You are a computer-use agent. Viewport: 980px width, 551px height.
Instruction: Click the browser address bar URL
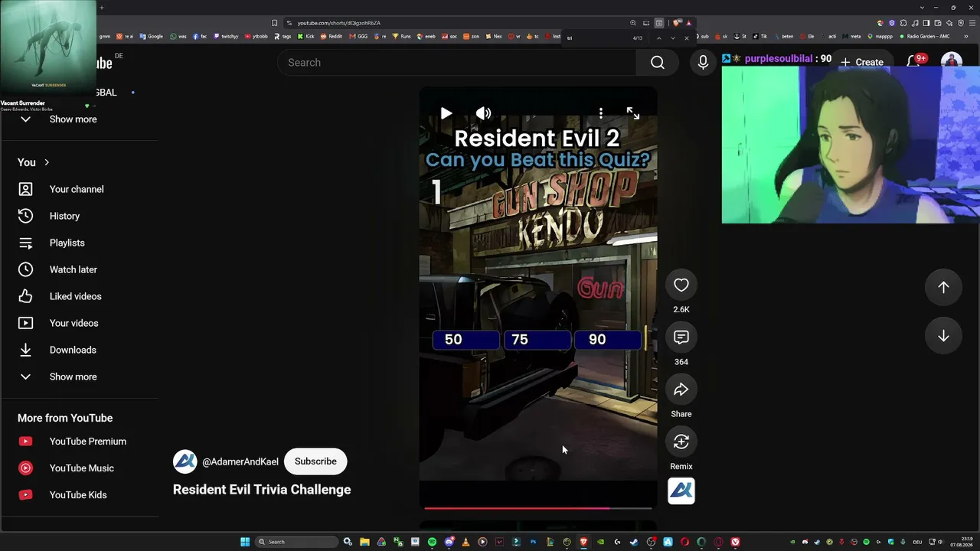pos(339,23)
